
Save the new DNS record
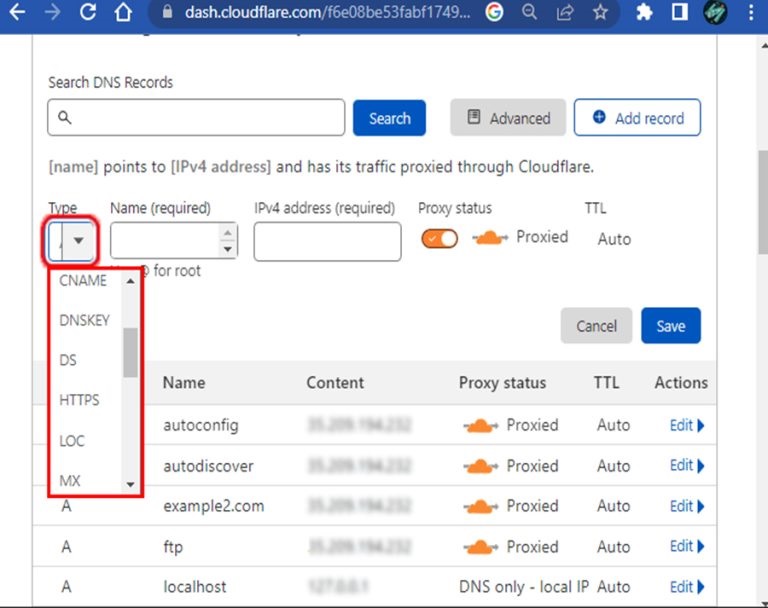click(670, 326)
